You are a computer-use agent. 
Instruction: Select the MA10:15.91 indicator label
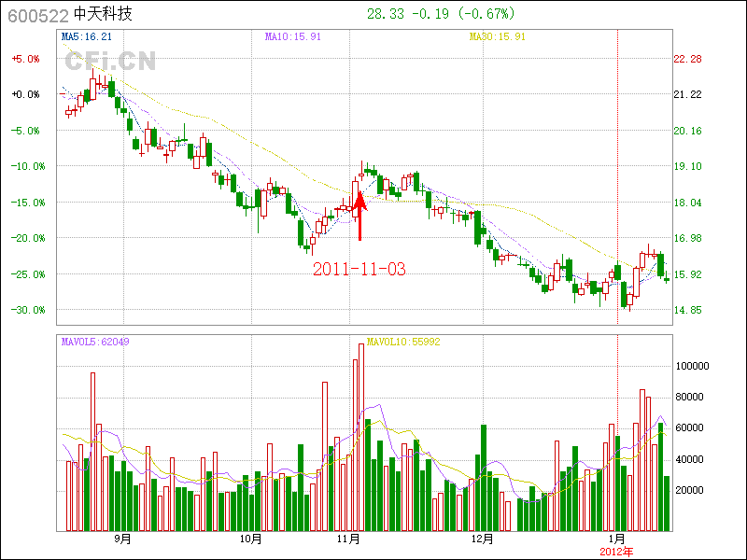point(292,36)
